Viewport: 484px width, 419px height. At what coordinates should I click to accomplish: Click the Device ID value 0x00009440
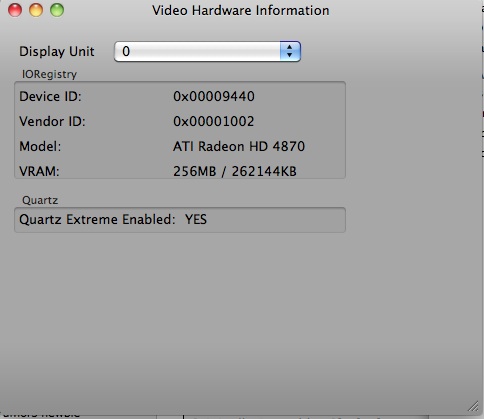click(214, 96)
